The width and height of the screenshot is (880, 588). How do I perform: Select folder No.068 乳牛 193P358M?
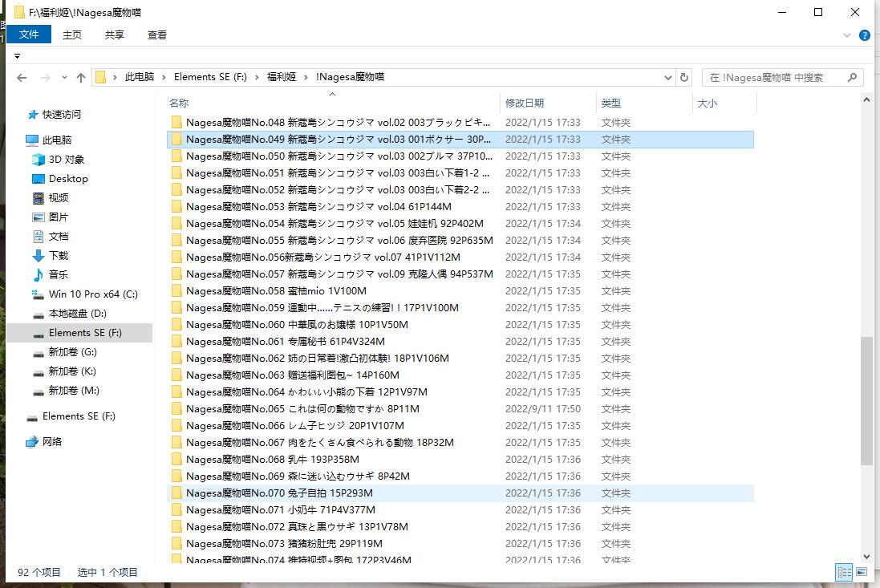click(x=460, y=459)
